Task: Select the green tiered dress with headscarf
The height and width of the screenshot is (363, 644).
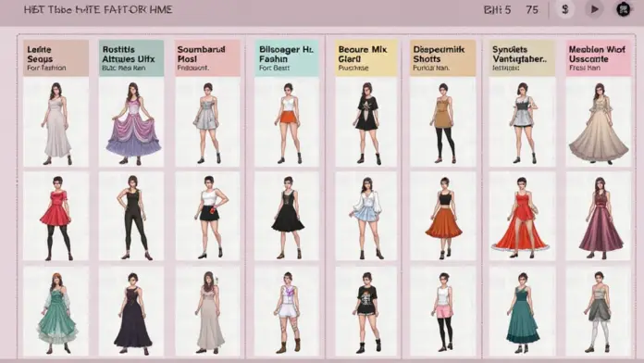Action: (56, 311)
